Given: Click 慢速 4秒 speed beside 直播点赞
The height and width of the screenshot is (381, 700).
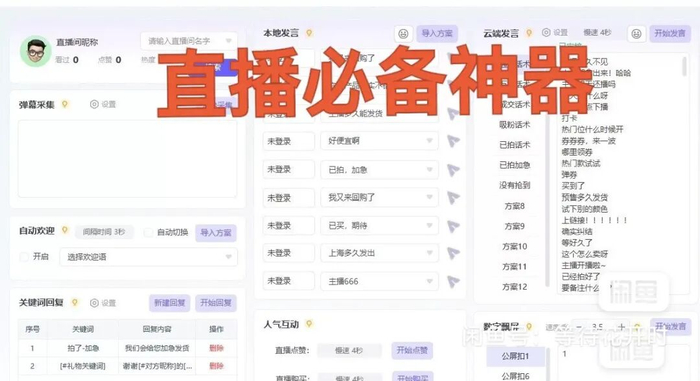Looking at the screenshot, I should [x=349, y=351].
